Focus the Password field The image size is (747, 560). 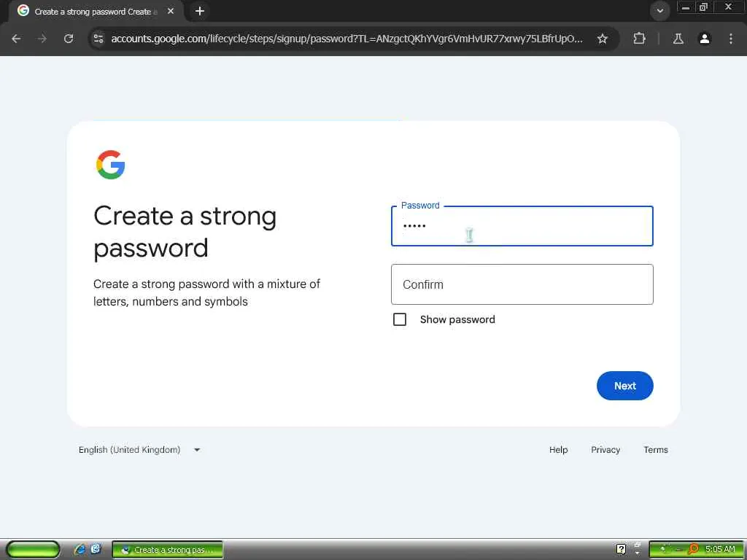click(522, 226)
